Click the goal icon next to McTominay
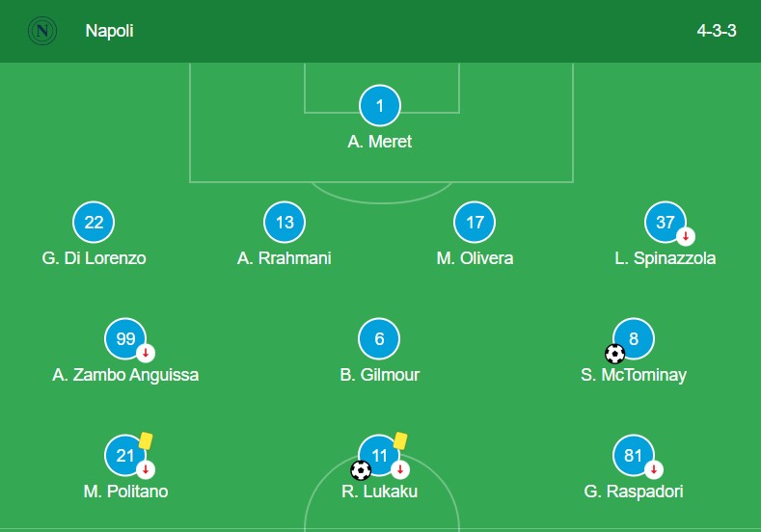761x532 pixels. [615, 354]
